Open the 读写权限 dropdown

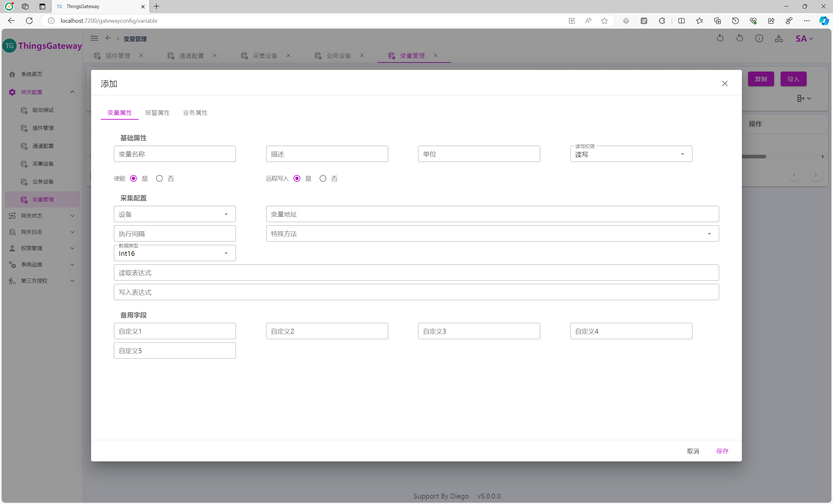[631, 154]
